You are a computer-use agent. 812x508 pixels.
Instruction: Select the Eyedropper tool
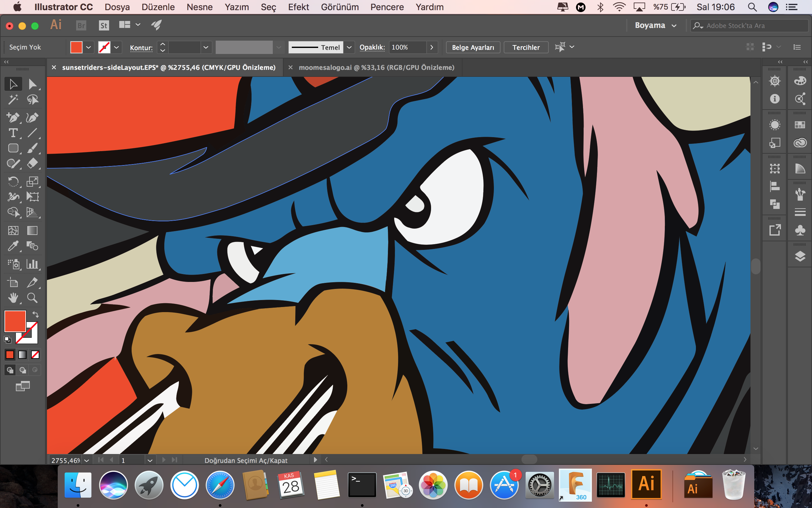coord(13,246)
